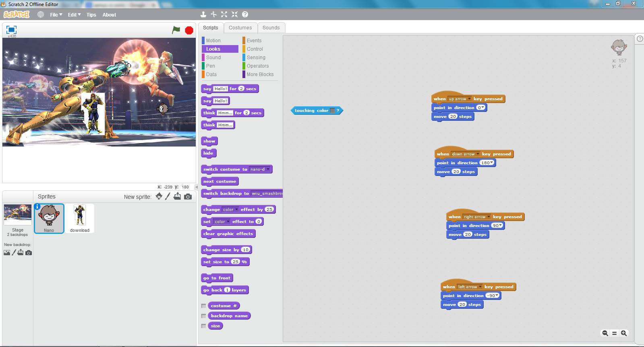Screen dimensions: 644x347
Task: Open effect dropdown in change effect block
Action: point(230,210)
